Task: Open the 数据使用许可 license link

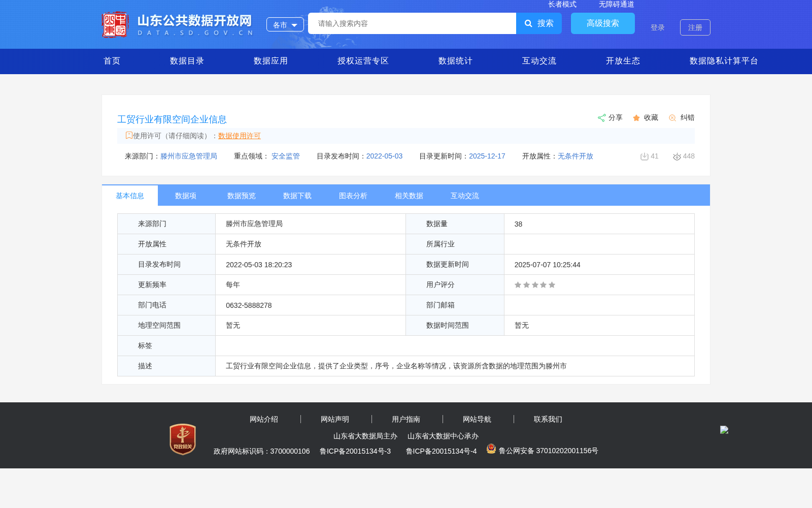Action: click(x=240, y=136)
